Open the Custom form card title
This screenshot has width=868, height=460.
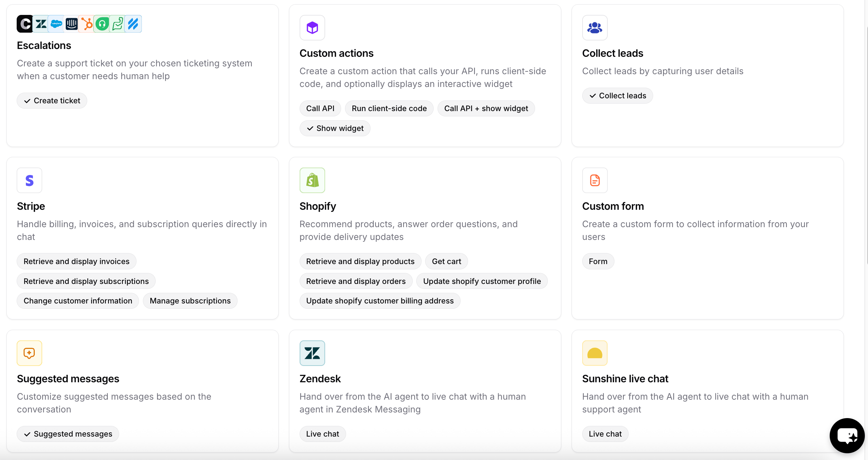pos(613,206)
